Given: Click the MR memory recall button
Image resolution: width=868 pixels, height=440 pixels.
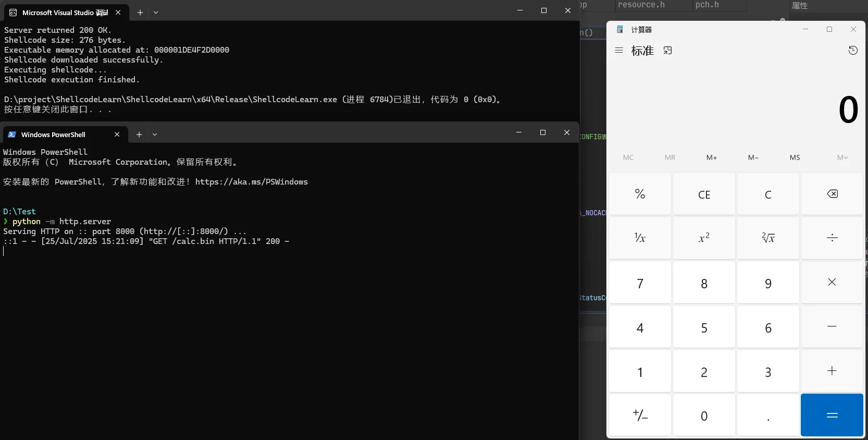Looking at the screenshot, I should coord(670,157).
